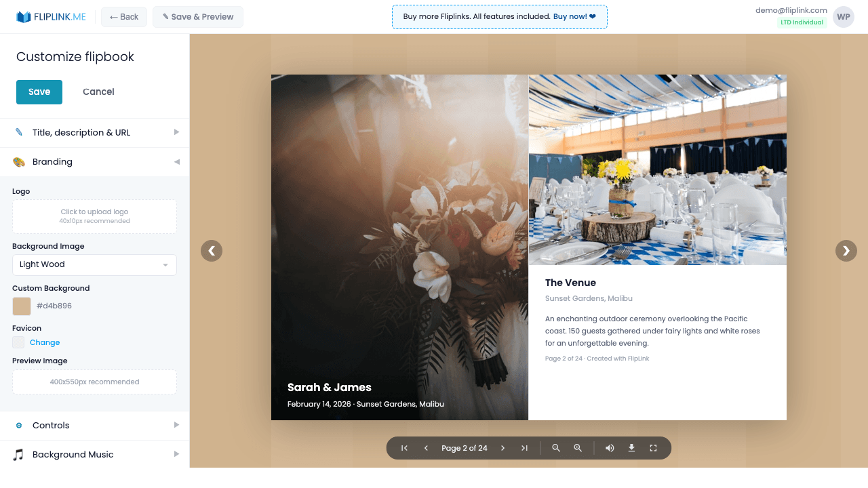Download the flipbook

click(631, 448)
